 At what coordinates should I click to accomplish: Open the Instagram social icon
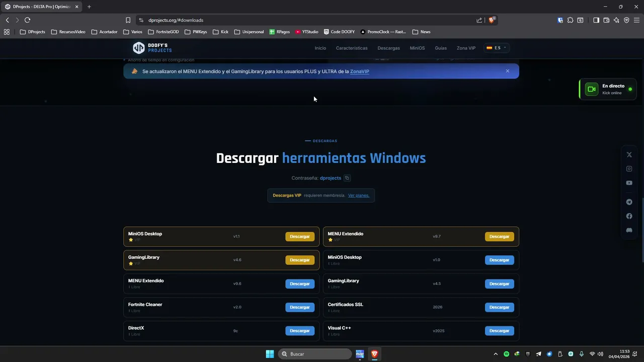[x=629, y=169]
